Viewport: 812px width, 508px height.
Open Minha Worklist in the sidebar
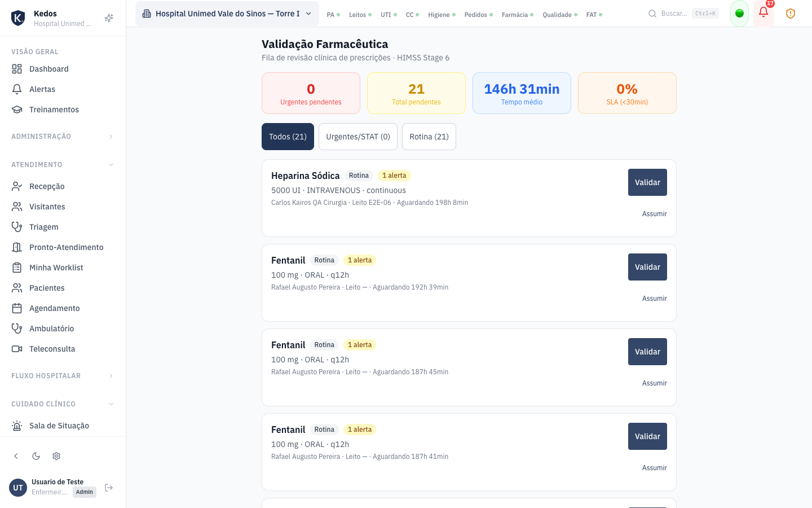63,268
